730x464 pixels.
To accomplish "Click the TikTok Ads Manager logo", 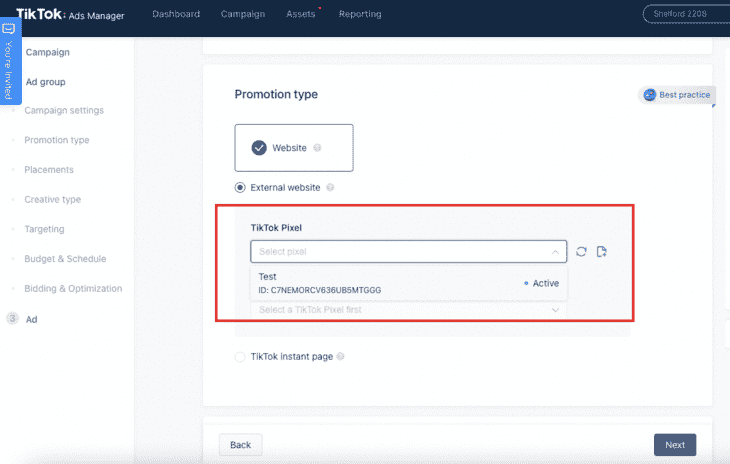I will click(x=70, y=14).
